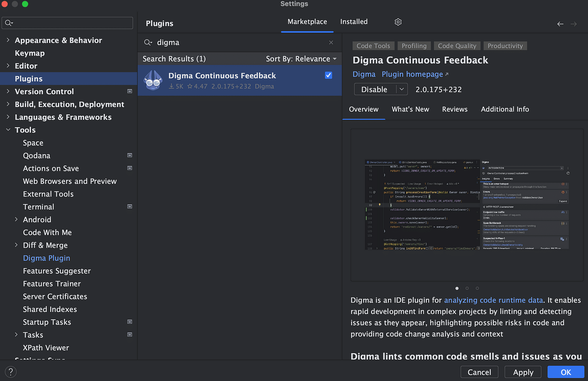This screenshot has width=588, height=381.
Task: Click the back navigation arrow
Action: (560, 24)
